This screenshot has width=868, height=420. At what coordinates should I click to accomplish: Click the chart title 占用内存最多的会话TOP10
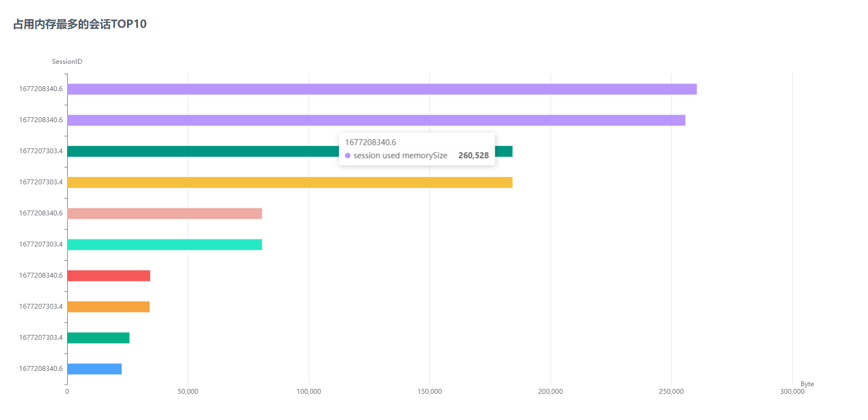click(x=80, y=24)
